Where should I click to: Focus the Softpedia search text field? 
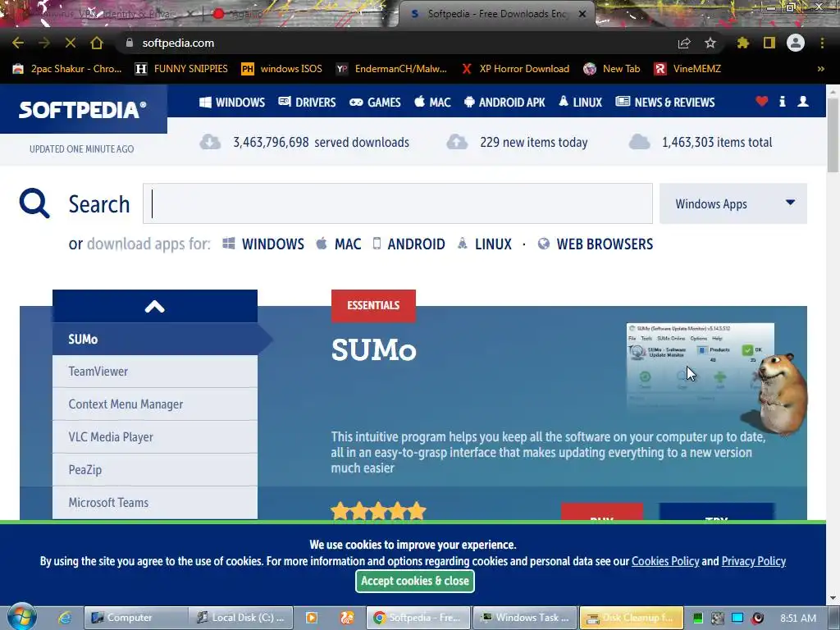398,203
